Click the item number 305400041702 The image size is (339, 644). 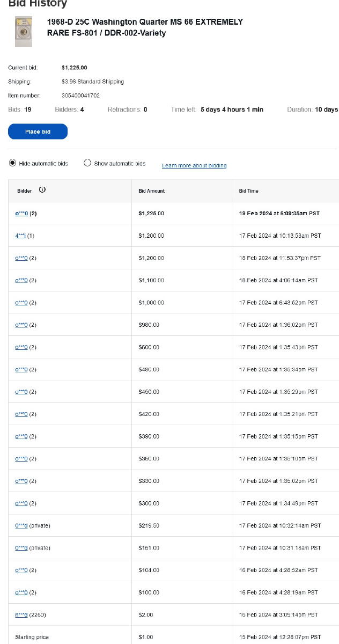click(80, 96)
